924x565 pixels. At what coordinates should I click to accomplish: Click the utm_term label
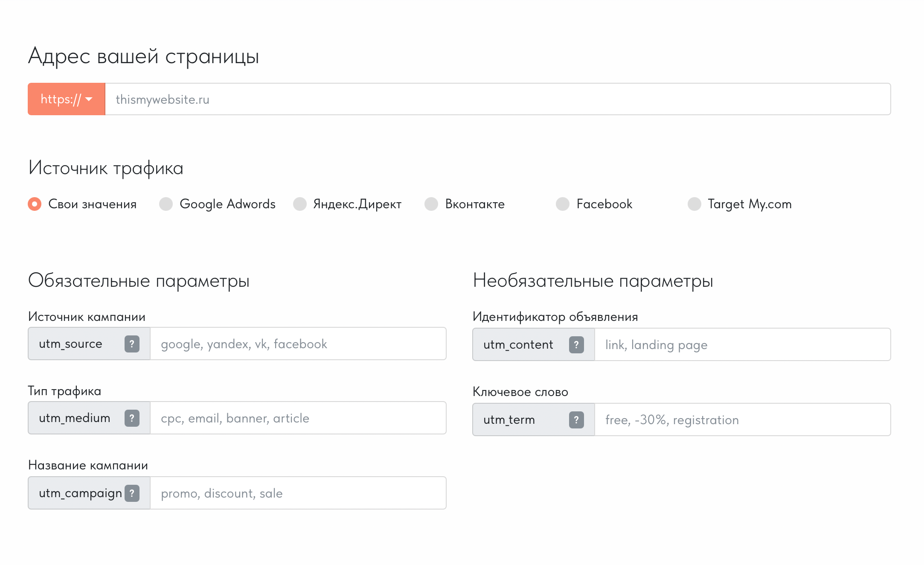point(509,420)
